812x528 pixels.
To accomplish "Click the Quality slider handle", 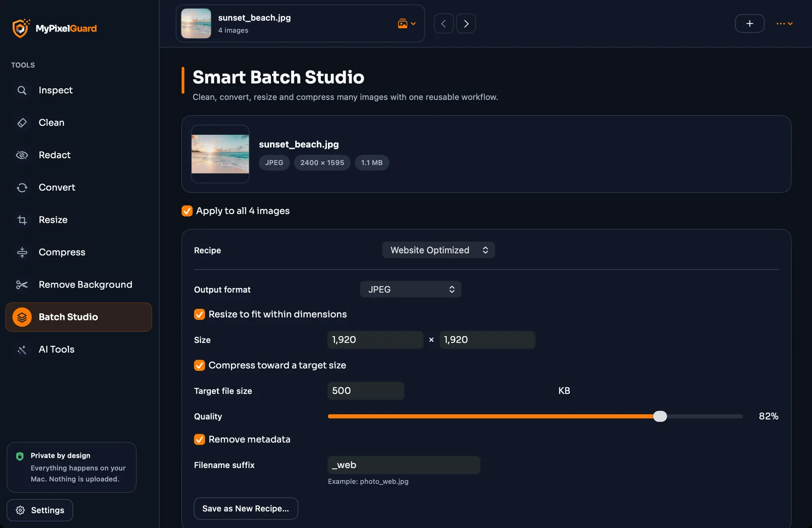I will 660,416.
